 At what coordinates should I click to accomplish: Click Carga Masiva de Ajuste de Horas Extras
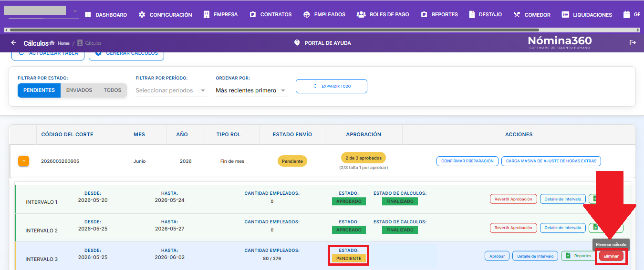[x=551, y=161]
